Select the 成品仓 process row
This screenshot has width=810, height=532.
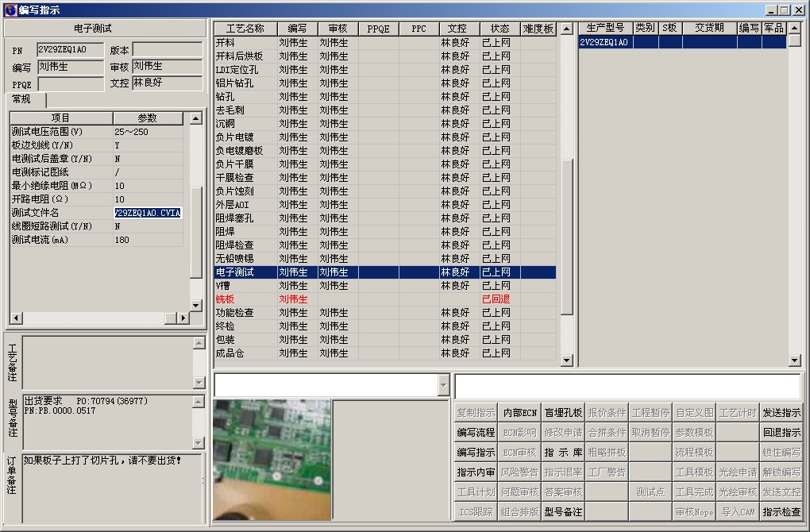(x=385, y=353)
